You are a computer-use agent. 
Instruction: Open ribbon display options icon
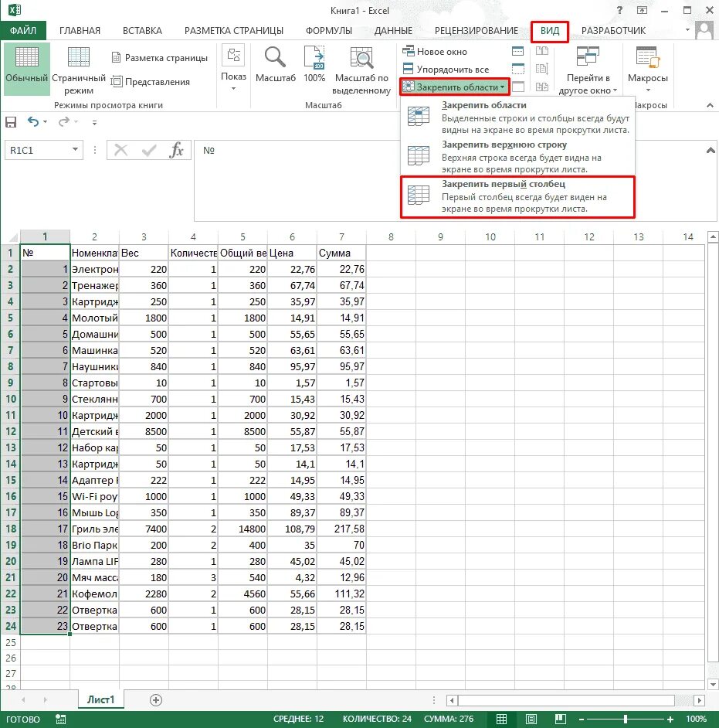[642, 10]
